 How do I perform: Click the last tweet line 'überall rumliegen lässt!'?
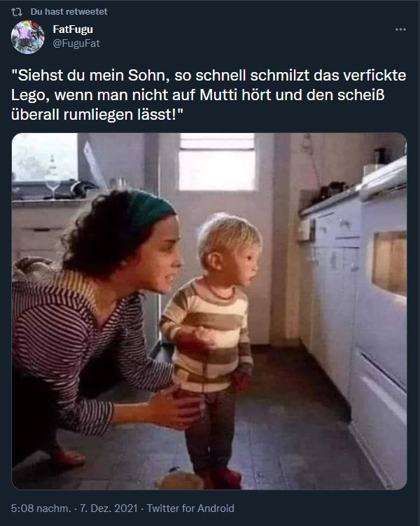[97, 115]
